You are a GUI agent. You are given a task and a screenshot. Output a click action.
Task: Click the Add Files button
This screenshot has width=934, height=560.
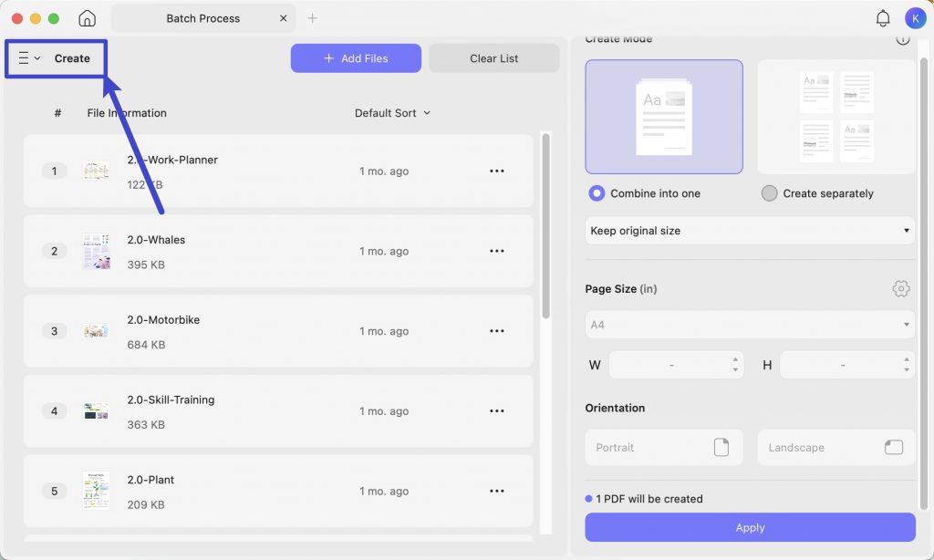tap(356, 58)
